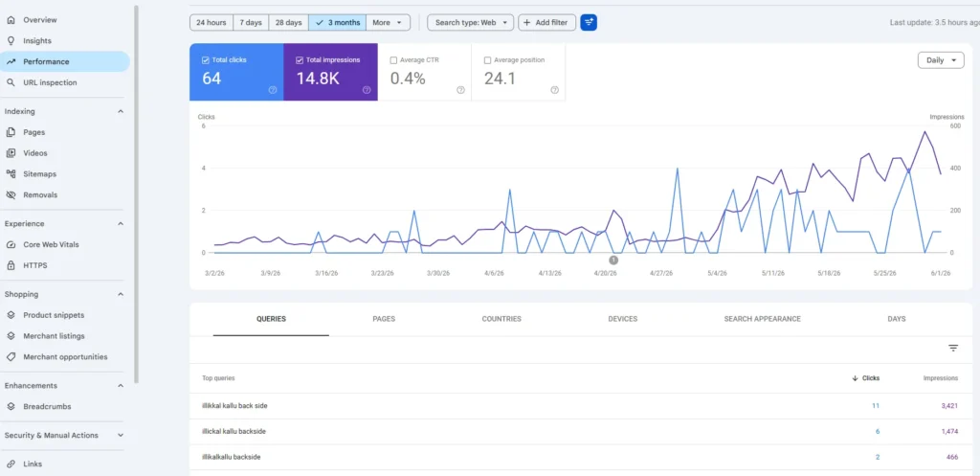
Task: Collapse the Shopping section
Action: point(121,295)
